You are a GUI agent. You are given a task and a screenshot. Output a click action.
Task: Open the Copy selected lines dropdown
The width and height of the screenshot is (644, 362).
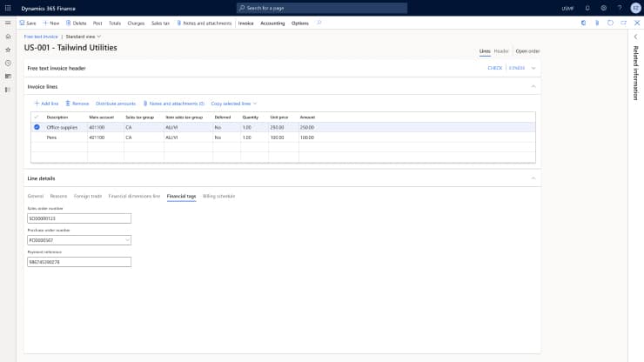(234, 104)
